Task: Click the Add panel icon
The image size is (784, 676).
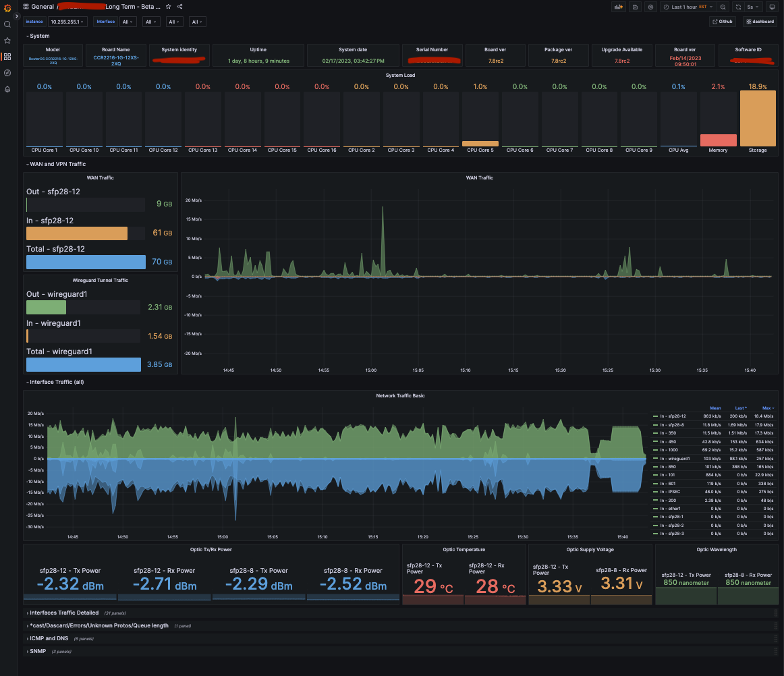Action: [618, 7]
